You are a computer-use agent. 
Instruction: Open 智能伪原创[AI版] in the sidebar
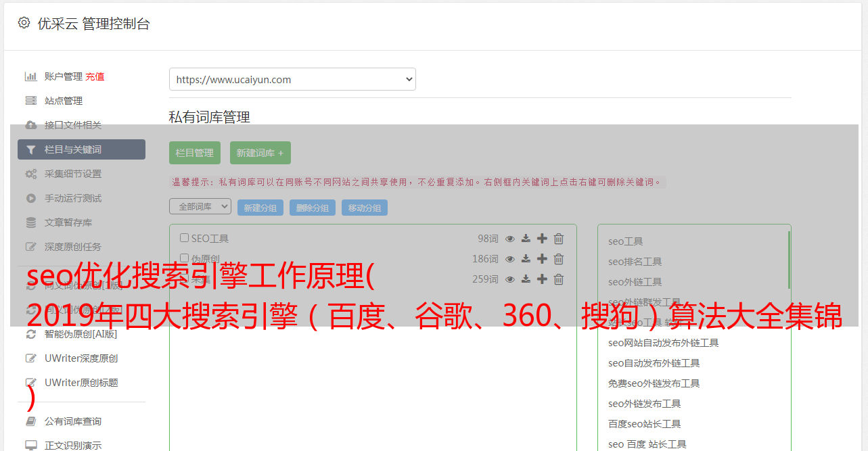click(x=81, y=334)
